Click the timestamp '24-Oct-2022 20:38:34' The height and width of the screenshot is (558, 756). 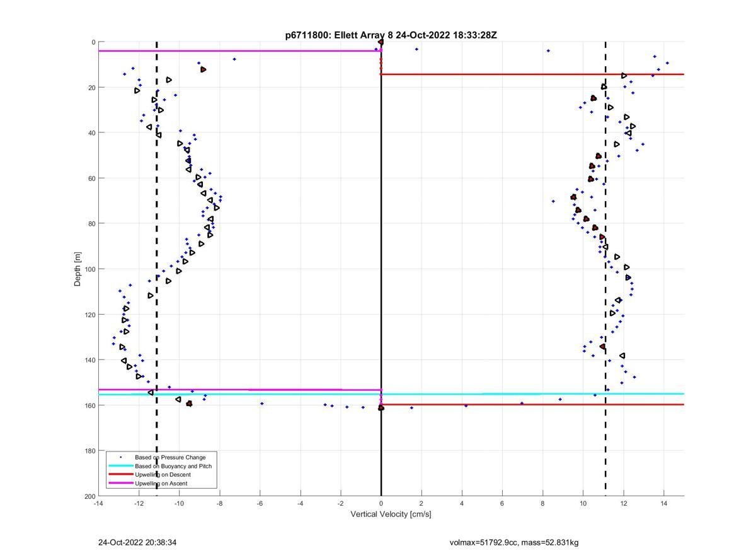click(x=137, y=543)
